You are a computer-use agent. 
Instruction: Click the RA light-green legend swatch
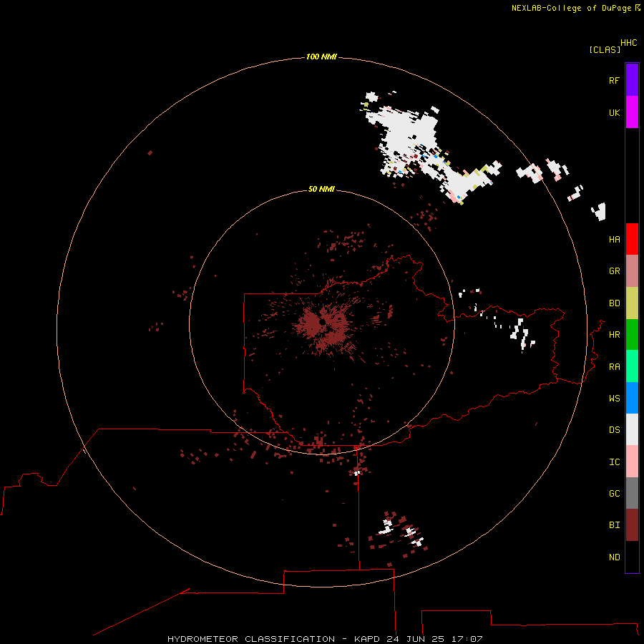click(632, 366)
